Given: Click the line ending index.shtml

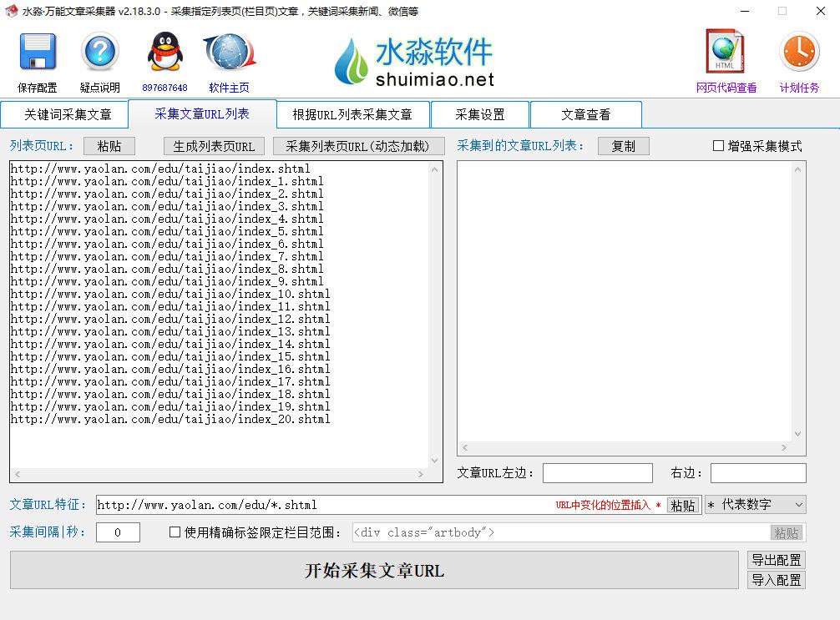Looking at the screenshot, I should (x=160, y=169).
